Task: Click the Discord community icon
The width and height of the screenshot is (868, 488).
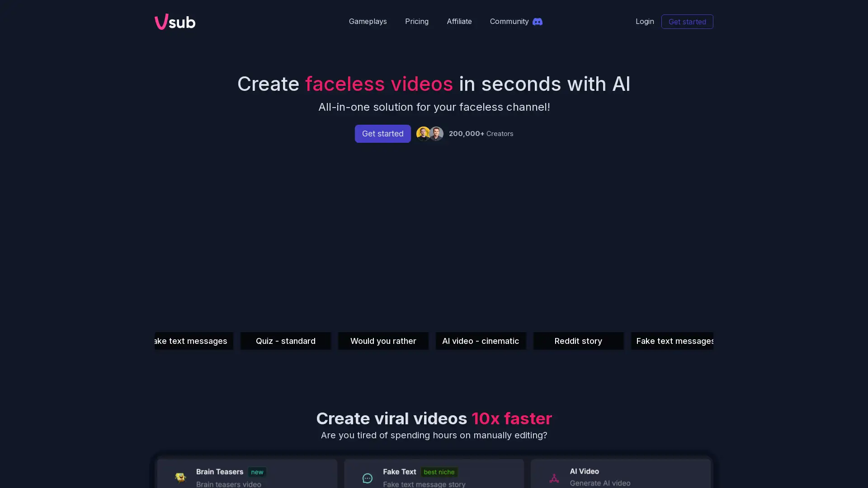Action: 537,21
